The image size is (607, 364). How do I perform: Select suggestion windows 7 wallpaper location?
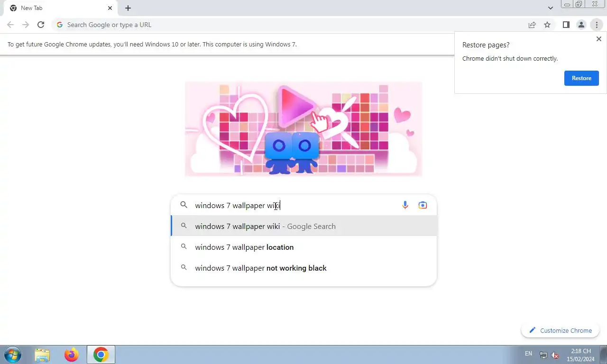tap(304, 247)
